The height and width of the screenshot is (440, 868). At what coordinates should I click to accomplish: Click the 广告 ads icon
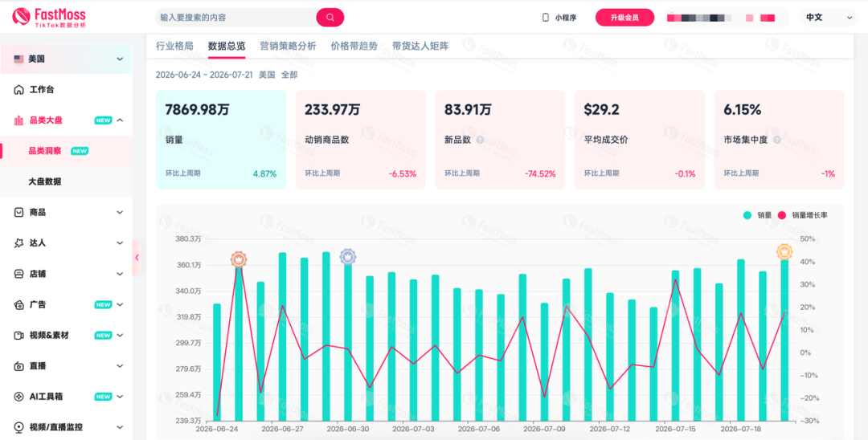click(x=18, y=304)
